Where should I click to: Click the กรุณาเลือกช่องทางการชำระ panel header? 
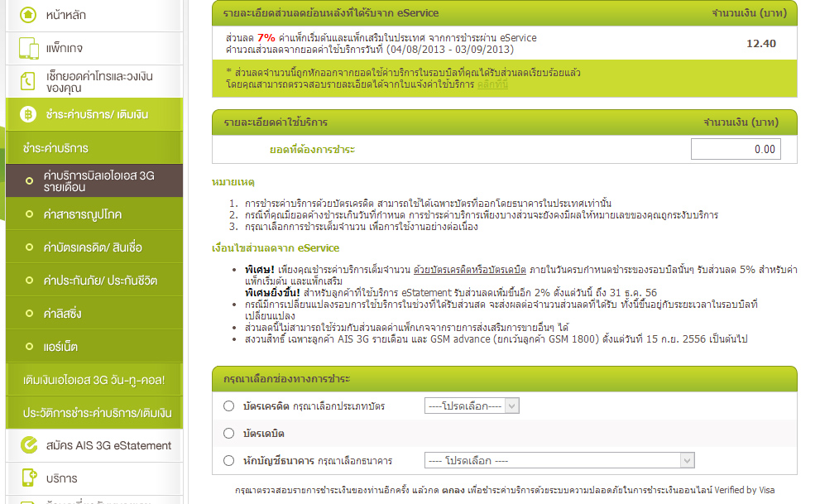point(505,379)
